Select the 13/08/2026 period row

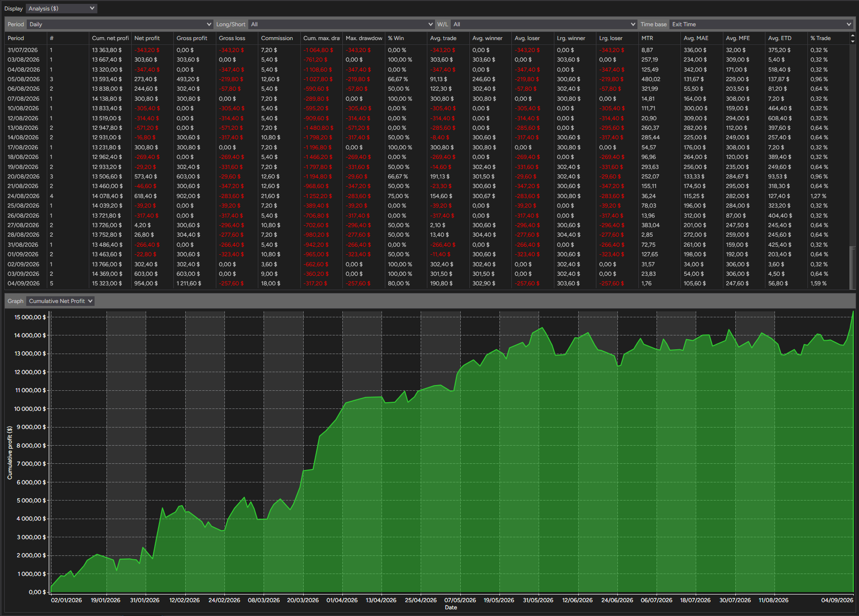427,128
